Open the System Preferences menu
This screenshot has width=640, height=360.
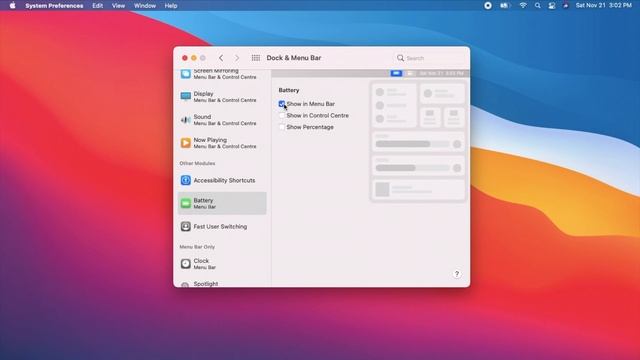54,6
